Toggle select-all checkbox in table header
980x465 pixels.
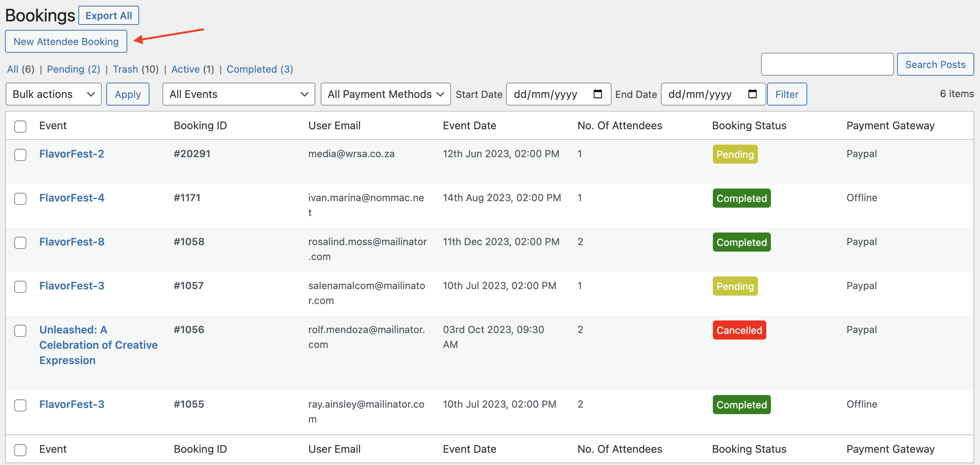20,126
